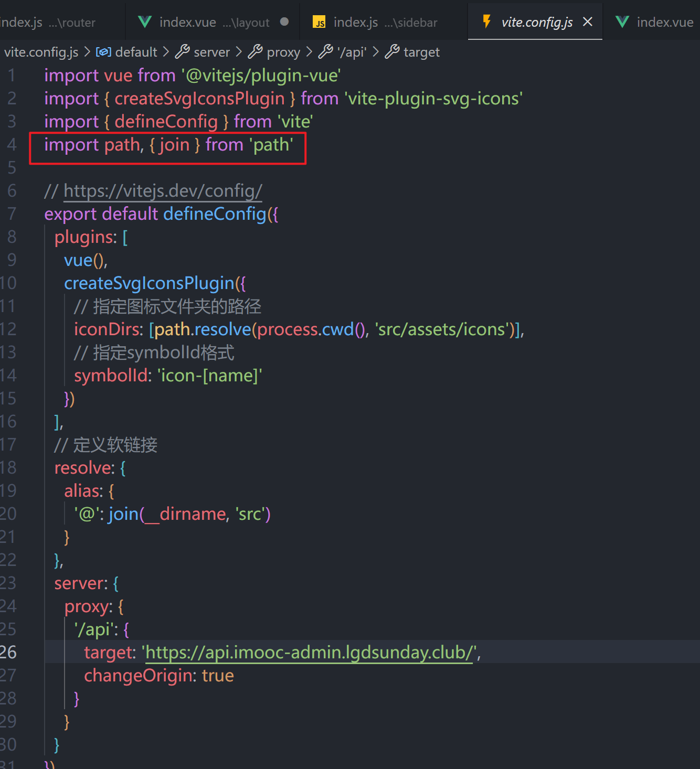Click the wrench icon before the proxy breadcrumb
This screenshot has width=700, height=769.
point(255,51)
